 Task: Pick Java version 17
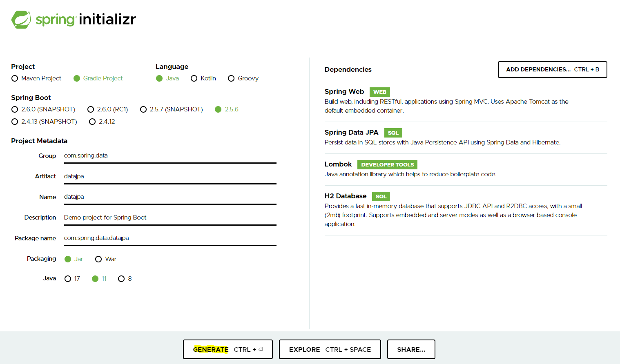tap(72, 279)
